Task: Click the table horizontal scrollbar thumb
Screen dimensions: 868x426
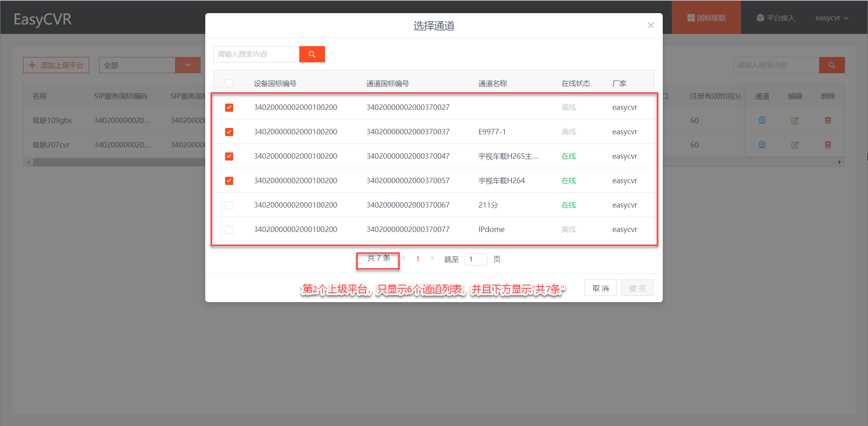Action: pyautogui.click(x=119, y=162)
